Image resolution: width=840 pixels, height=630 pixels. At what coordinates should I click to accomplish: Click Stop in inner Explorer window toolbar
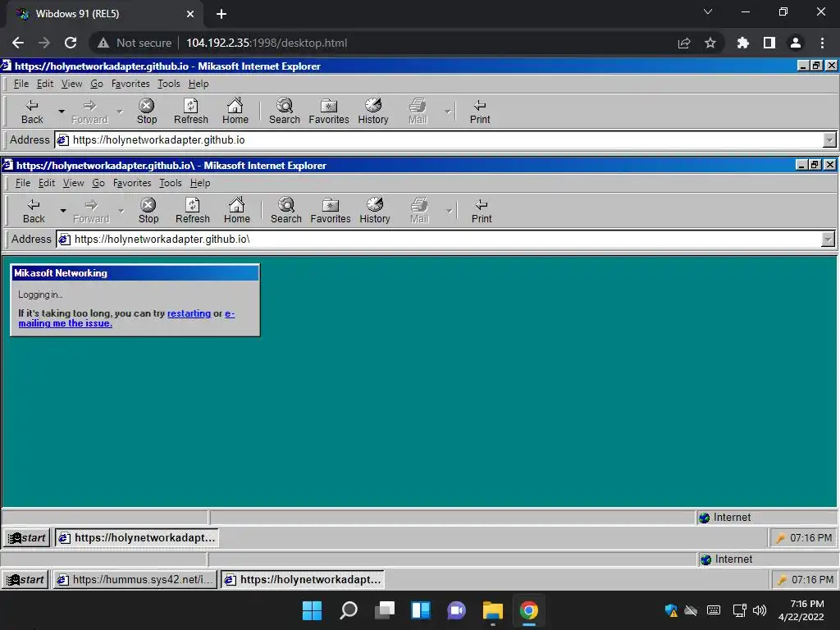[148, 211]
